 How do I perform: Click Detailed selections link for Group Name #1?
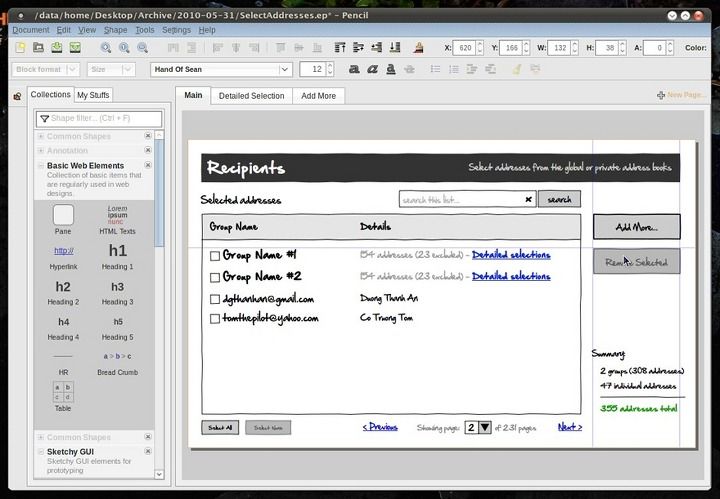coord(511,255)
